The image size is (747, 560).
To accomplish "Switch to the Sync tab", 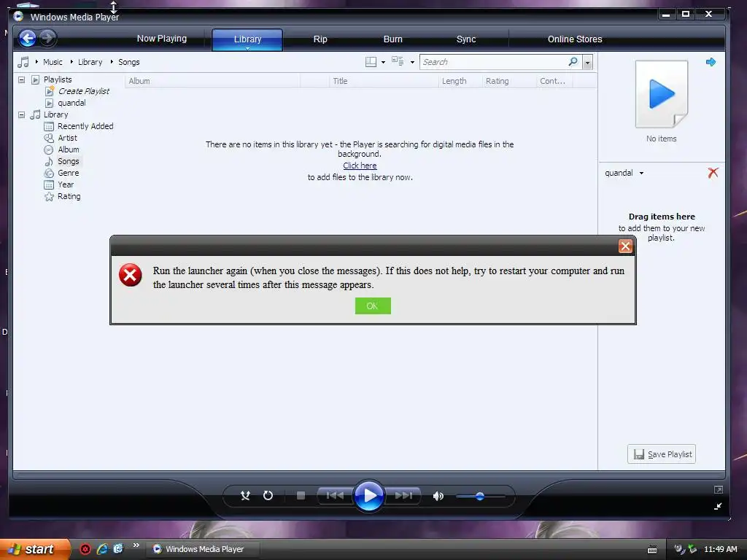I will point(466,39).
